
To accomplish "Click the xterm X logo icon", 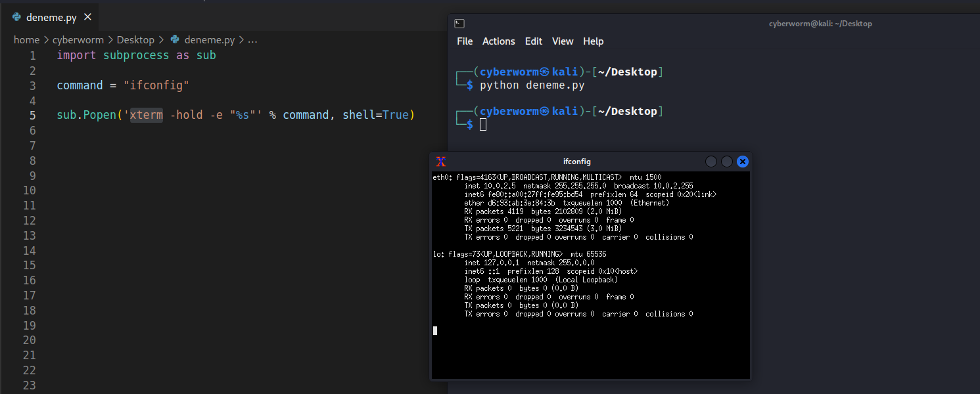I will [442, 162].
